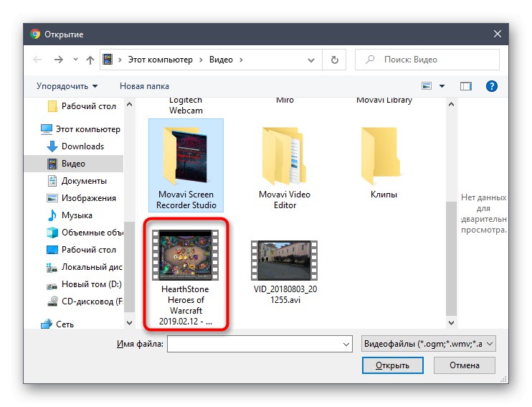Screen dimensions: 532x407
Task: Click the Forward navigation arrow
Action: tap(59, 60)
